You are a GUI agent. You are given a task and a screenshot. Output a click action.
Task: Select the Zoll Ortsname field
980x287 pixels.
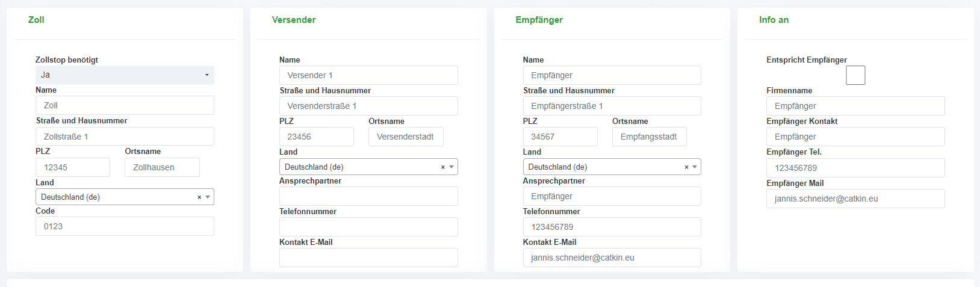coord(162,167)
